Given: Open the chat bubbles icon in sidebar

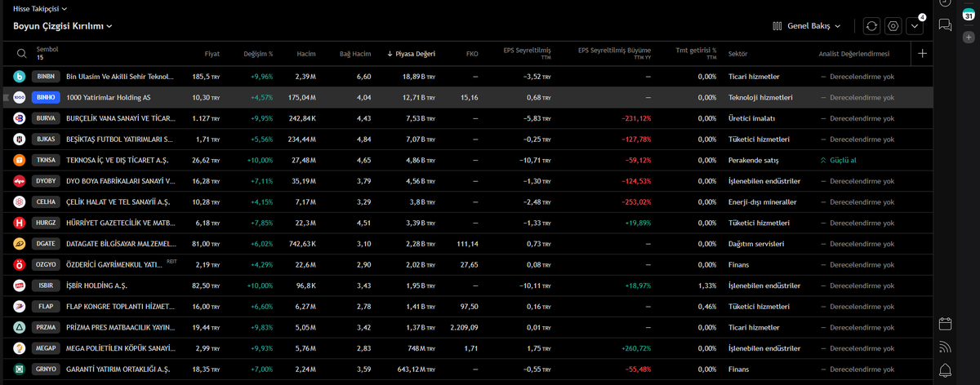Looking at the screenshot, I should (945, 25).
